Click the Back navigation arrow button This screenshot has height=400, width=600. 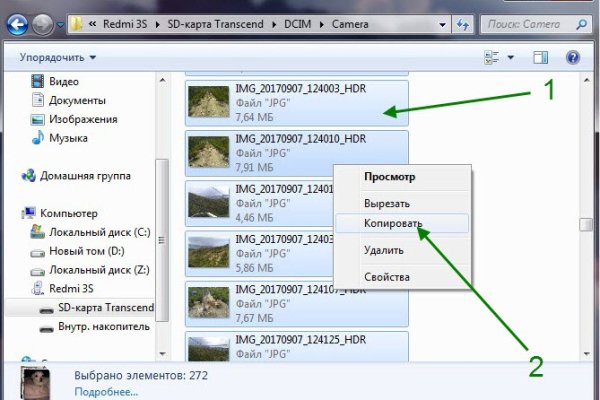click(18, 23)
